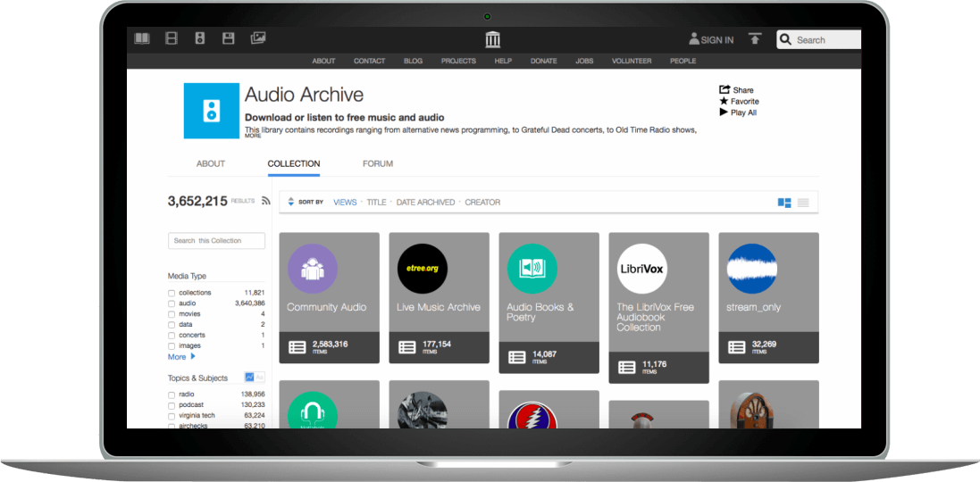980x482 pixels.
Task: Open PEOPLE in the top navigation
Action: pos(683,62)
